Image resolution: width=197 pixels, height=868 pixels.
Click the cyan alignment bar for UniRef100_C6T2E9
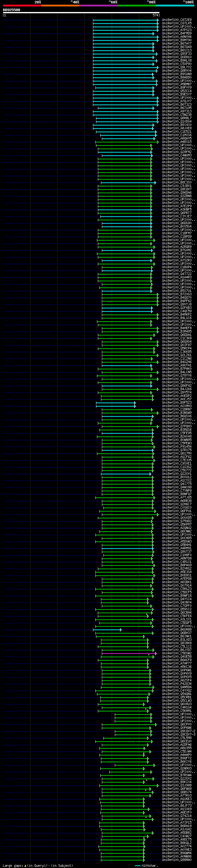tap(126, 20)
